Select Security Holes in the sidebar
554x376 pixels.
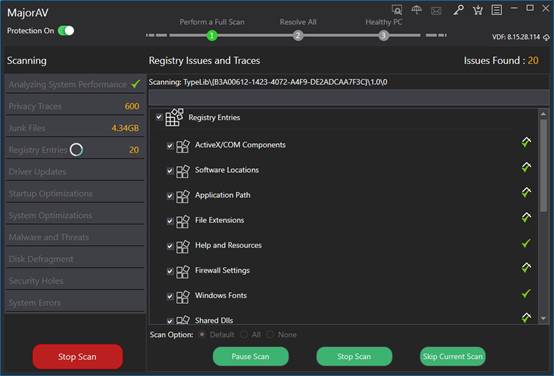click(75, 281)
